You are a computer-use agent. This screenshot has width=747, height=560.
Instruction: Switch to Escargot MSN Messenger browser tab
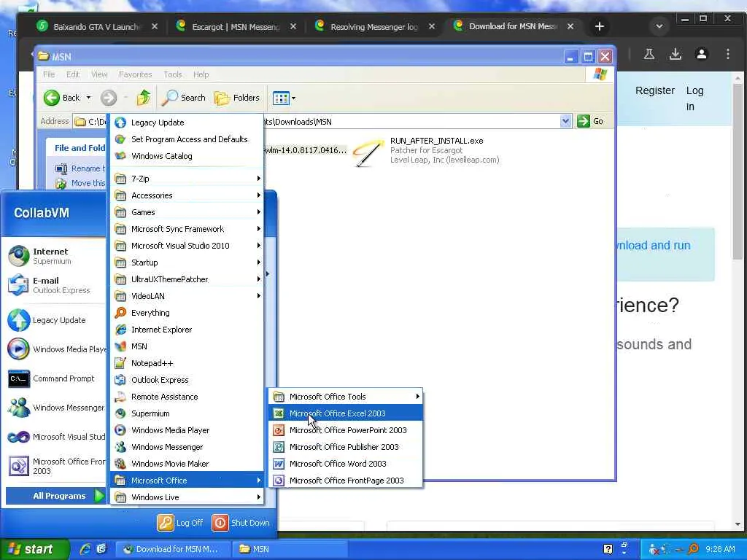(236, 27)
